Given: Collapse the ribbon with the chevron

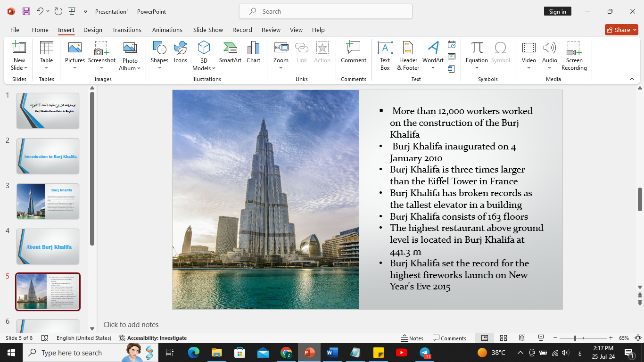Looking at the screenshot, I should pos(632,79).
